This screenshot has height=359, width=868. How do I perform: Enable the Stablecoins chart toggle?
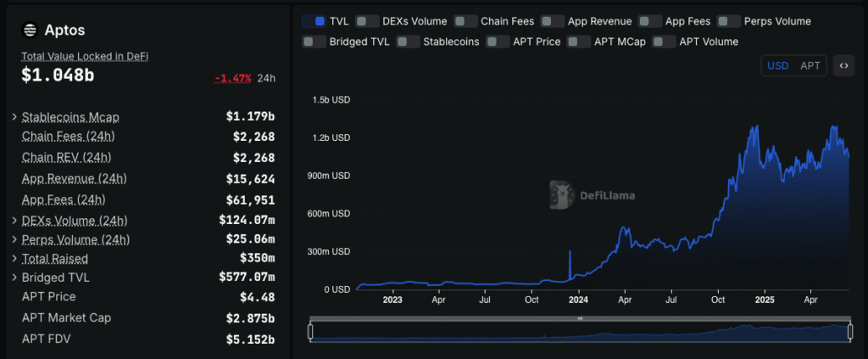[x=408, y=41]
